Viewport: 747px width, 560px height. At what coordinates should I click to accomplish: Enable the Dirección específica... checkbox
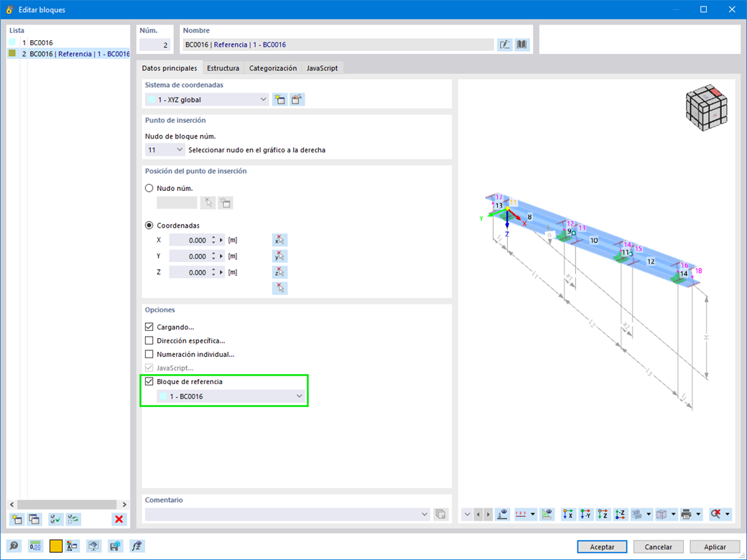(x=149, y=340)
